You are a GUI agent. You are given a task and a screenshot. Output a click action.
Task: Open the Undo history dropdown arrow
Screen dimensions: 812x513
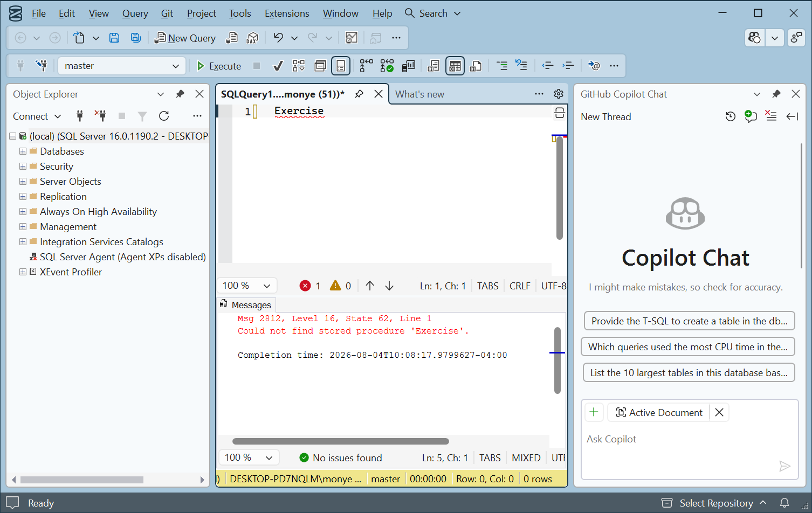[x=294, y=38]
